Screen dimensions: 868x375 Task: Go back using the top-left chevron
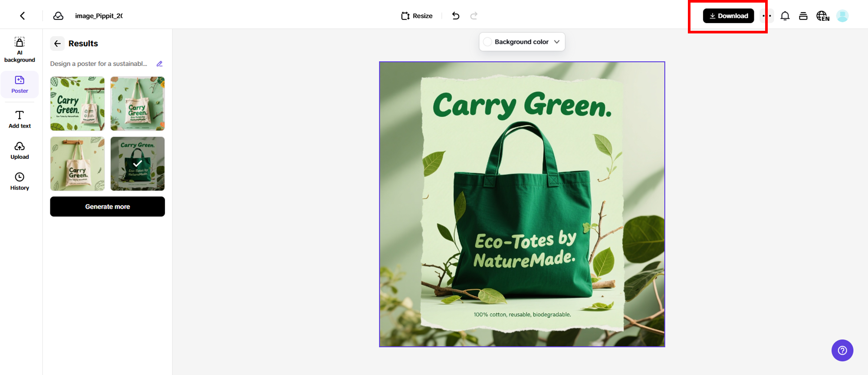23,16
